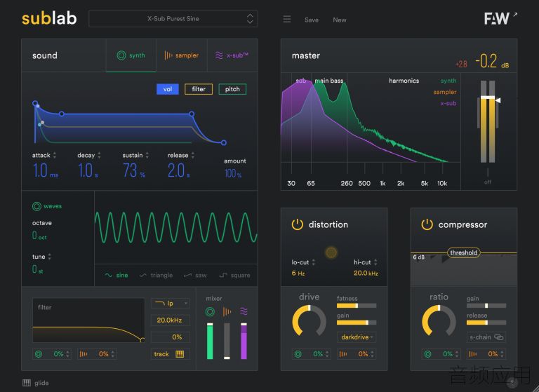
Task: Click the s-chain link icon
Action: tap(498, 337)
